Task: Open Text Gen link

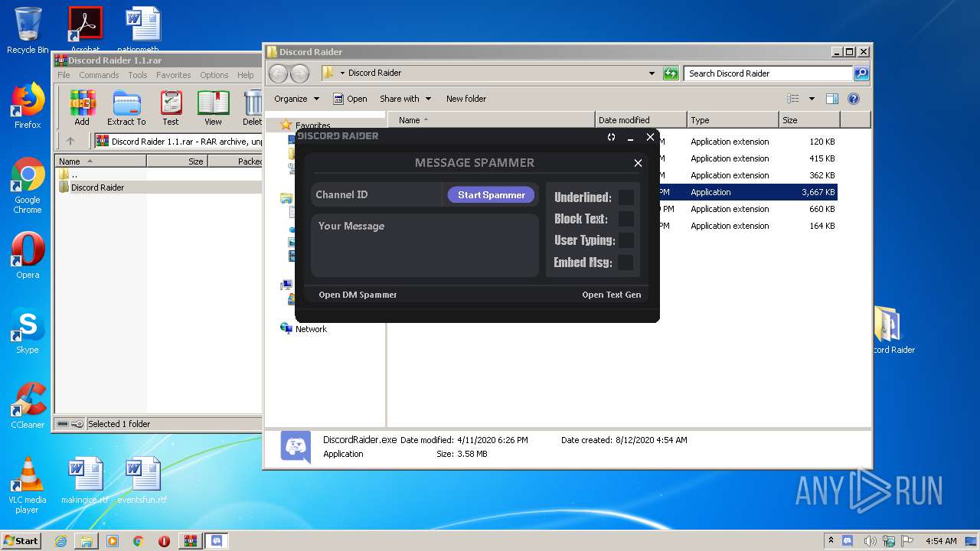Action: point(612,295)
